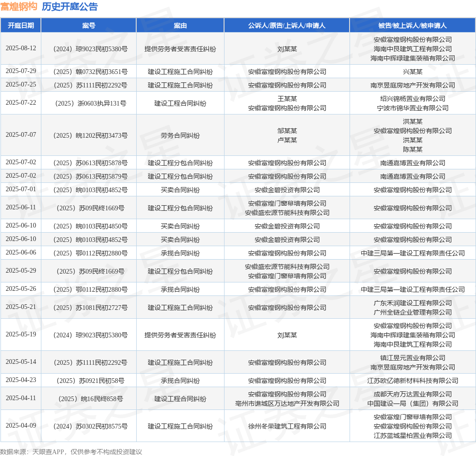Select the plaintiff name 卢某某
Image resolution: width=476 pixels, height=456 pixels.
click(x=287, y=140)
